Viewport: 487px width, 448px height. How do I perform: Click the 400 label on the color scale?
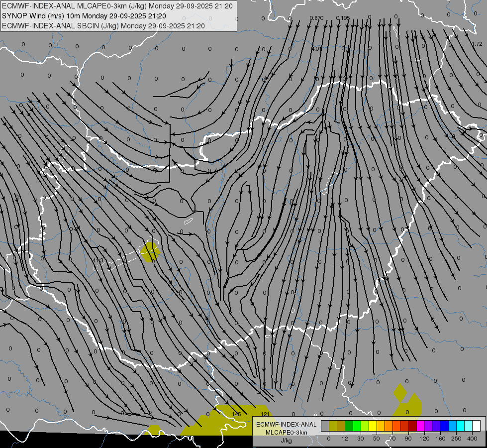pyautogui.click(x=472, y=439)
